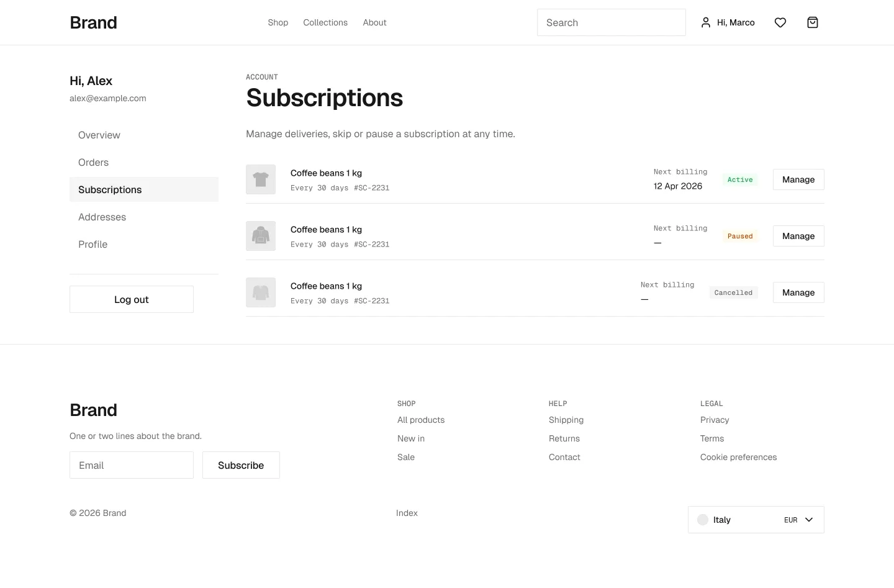Expand the Italy EUR region selector
The height and width of the screenshot is (588, 894).
tap(756, 520)
